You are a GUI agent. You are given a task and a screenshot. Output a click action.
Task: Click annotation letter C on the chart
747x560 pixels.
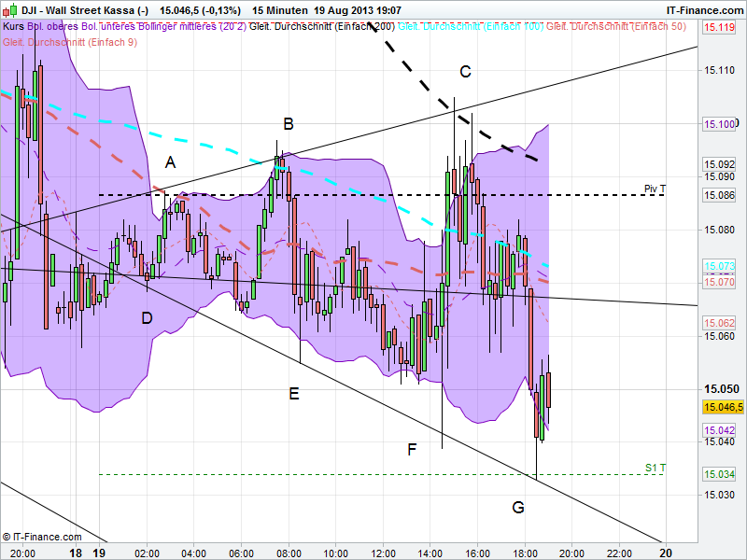coord(464,70)
